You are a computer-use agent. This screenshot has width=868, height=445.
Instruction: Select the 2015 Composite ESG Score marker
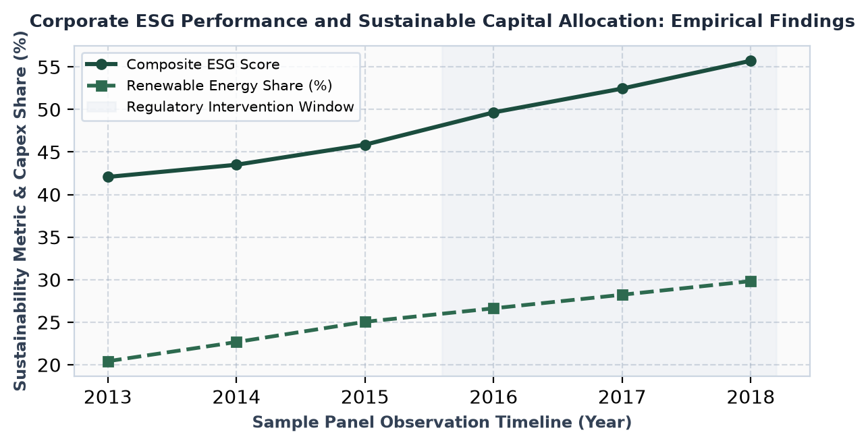[365, 145]
